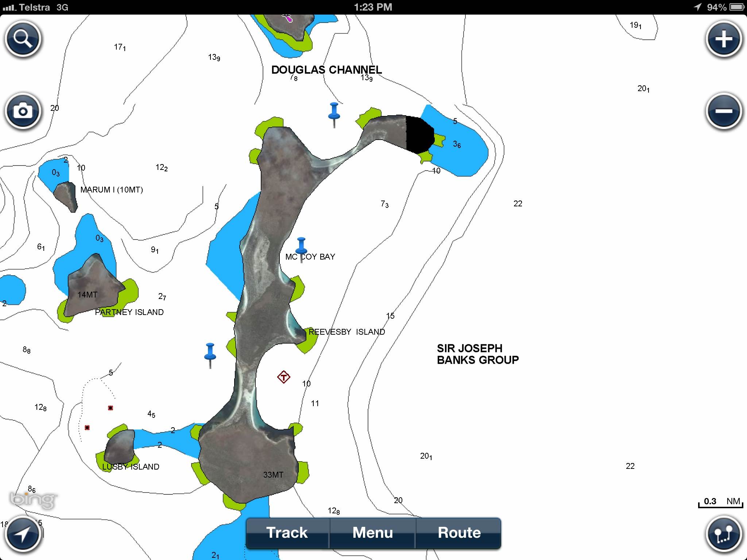Open the Track button
Screen dimensions: 747x560
287,533
